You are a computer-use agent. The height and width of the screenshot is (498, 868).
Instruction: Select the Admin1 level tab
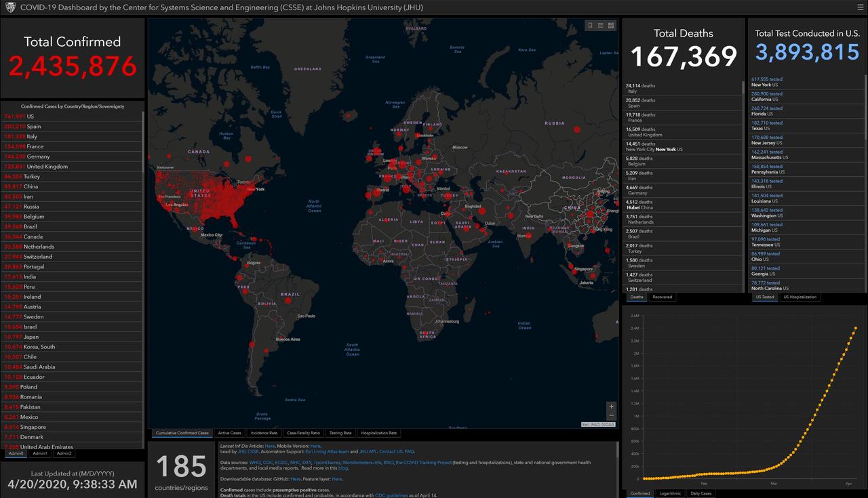(x=40, y=453)
